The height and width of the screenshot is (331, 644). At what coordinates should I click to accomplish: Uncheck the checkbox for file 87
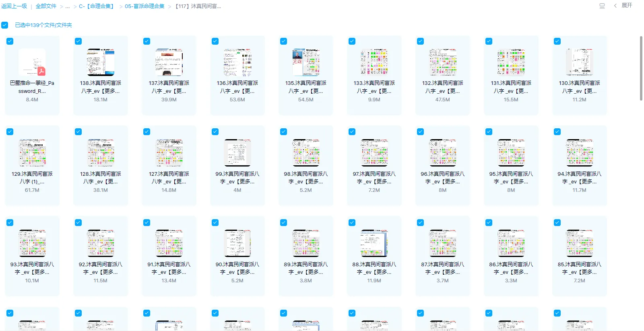click(x=421, y=222)
